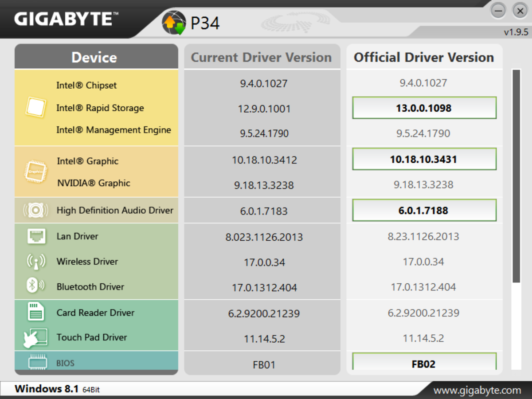Minimize the Gigabyte update window
The width and height of the screenshot is (532, 399).
(x=499, y=11)
